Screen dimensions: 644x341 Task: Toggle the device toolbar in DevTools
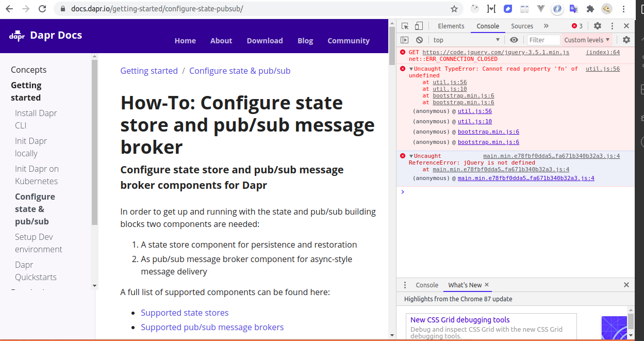pyautogui.click(x=419, y=26)
